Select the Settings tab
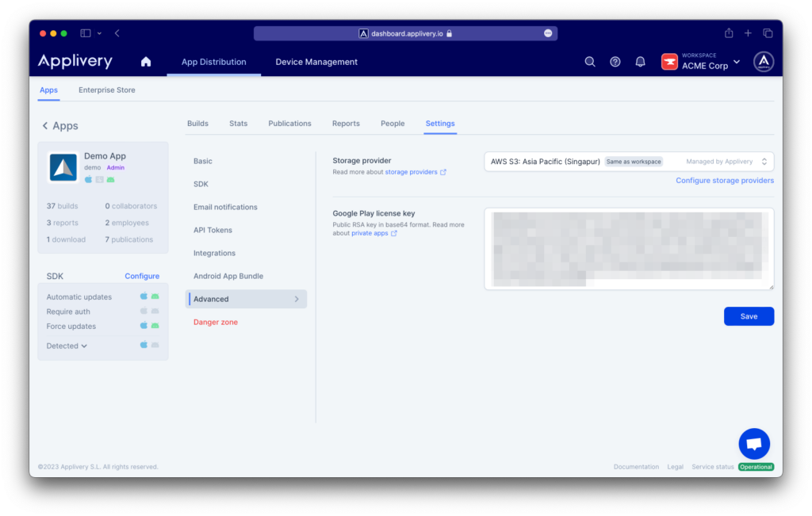The width and height of the screenshot is (812, 516). click(440, 124)
